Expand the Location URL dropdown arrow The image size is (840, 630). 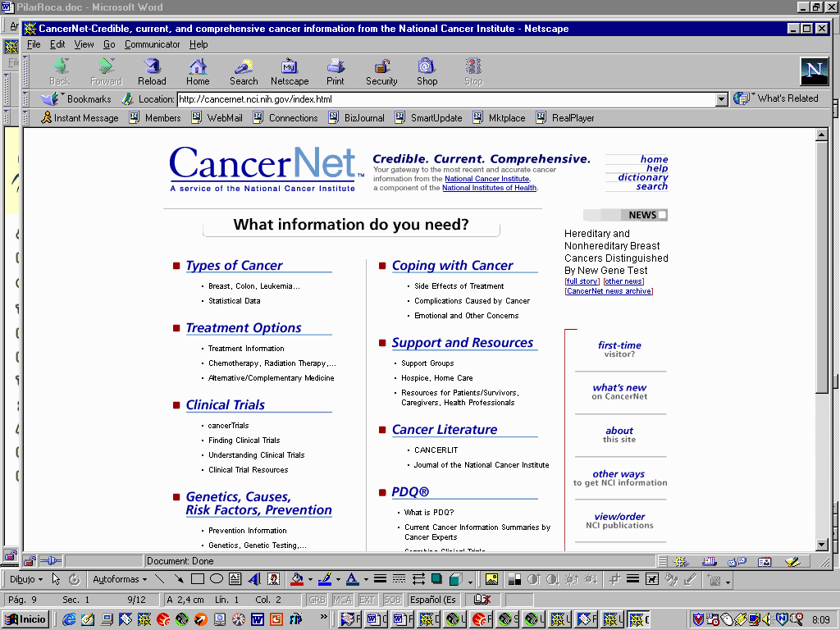coord(722,99)
